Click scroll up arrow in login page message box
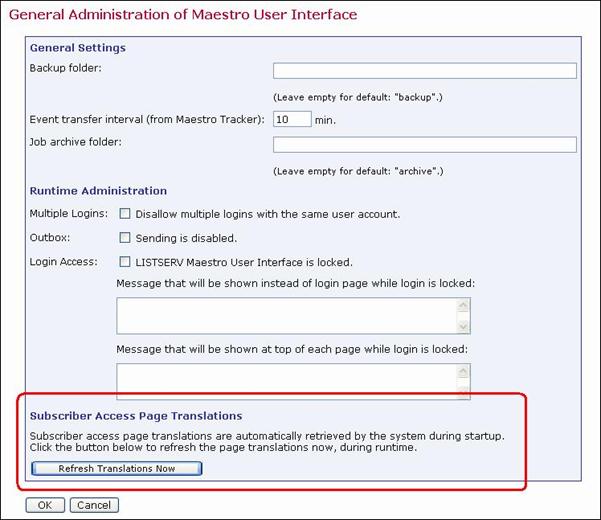 [463, 306]
